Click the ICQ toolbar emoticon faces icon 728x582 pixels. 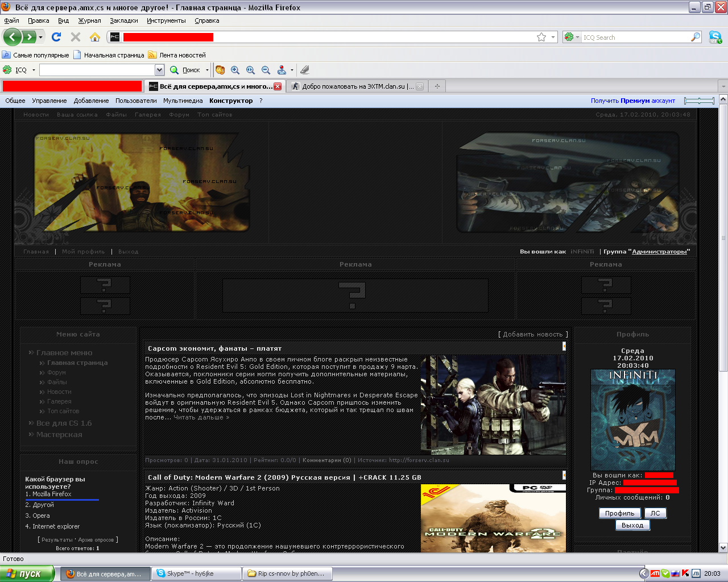[220, 70]
